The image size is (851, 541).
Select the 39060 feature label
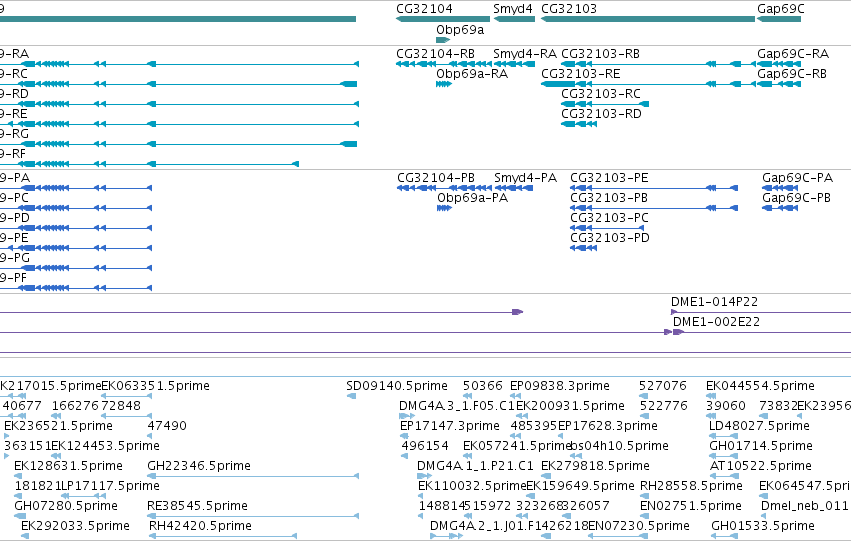pos(726,406)
